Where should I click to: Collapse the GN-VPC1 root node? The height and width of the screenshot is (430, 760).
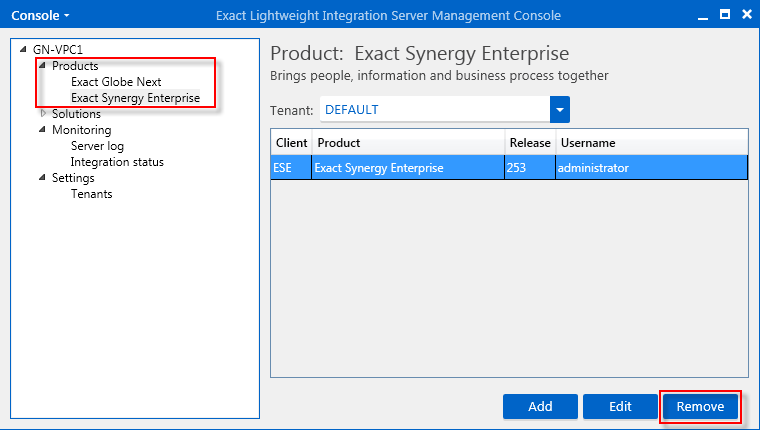23,49
